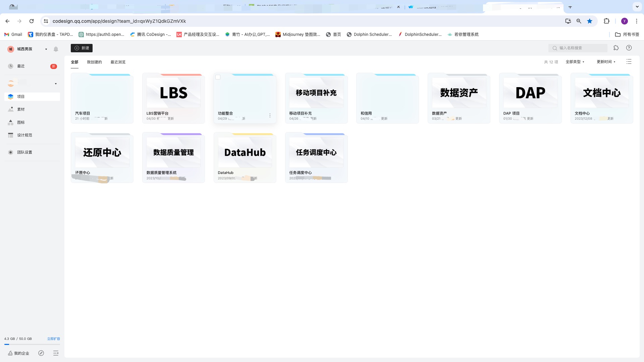Viewport: 644px width, 362px height.
Task: Toggle the bookmark star in the address bar
Action: (x=590, y=21)
